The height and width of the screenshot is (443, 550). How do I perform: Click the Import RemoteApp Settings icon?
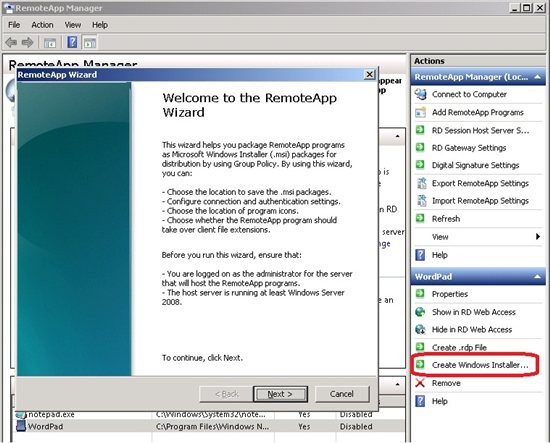click(x=421, y=201)
